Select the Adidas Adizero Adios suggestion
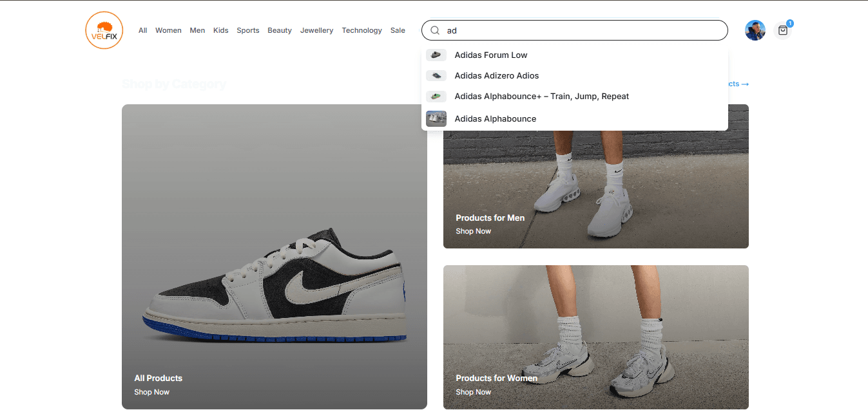Image resolution: width=868 pixels, height=410 pixels. click(x=496, y=75)
